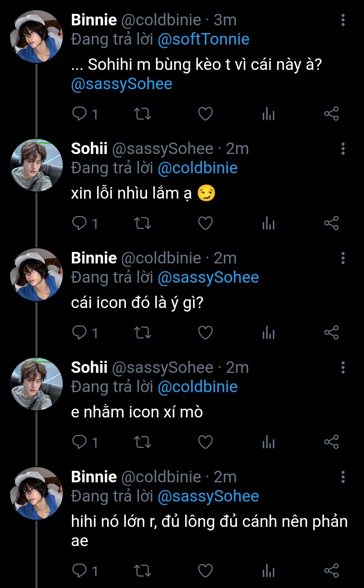Retweet Sohii's "xin lỗi nhìu lắm ạ" tweet

(142, 224)
